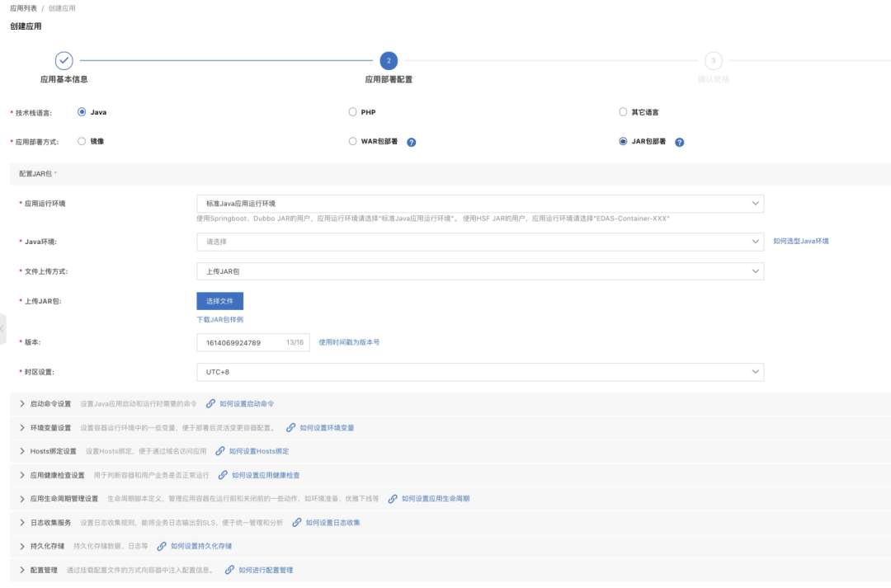Expand 应用健康检查设置 section
This screenshot has width=891, height=588.
pos(22,475)
